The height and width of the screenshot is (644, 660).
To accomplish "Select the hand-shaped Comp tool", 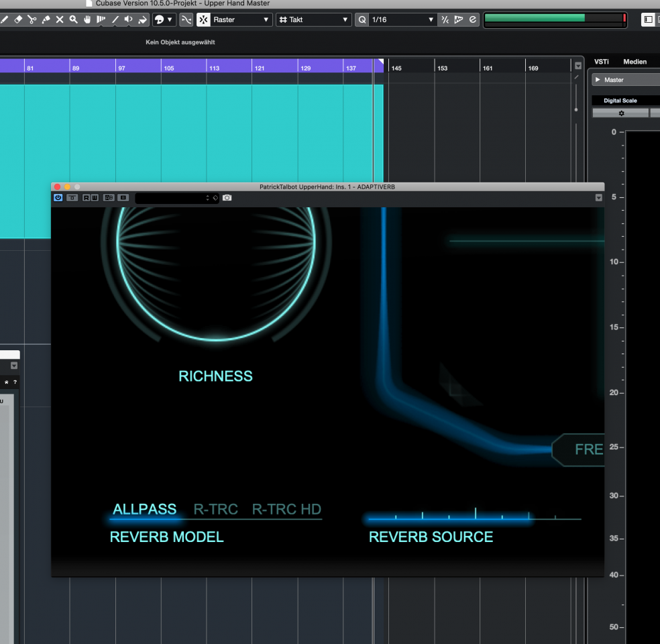I will [x=87, y=19].
